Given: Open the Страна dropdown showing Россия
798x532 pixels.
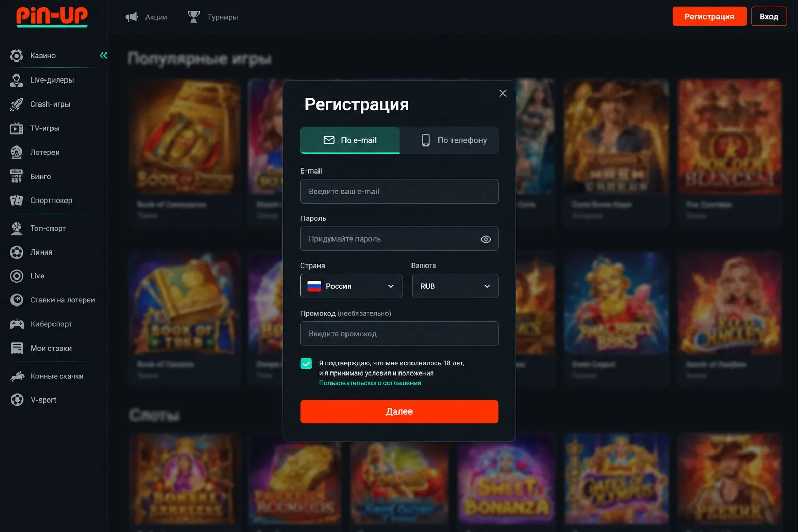Looking at the screenshot, I should click(351, 286).
